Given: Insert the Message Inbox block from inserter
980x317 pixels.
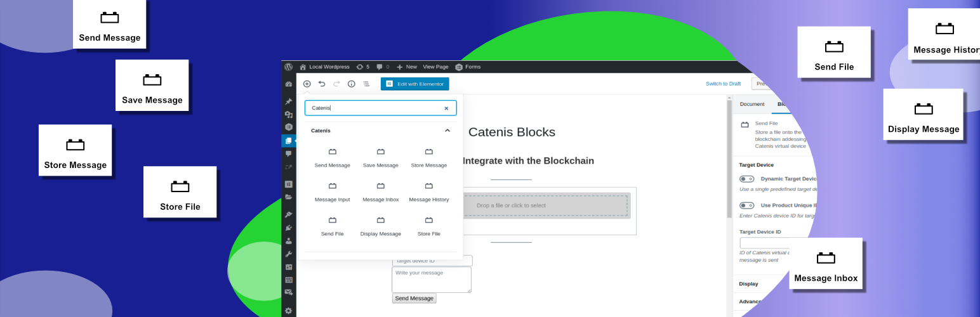Looking at the screenshot, I should (x=380, y=193).
